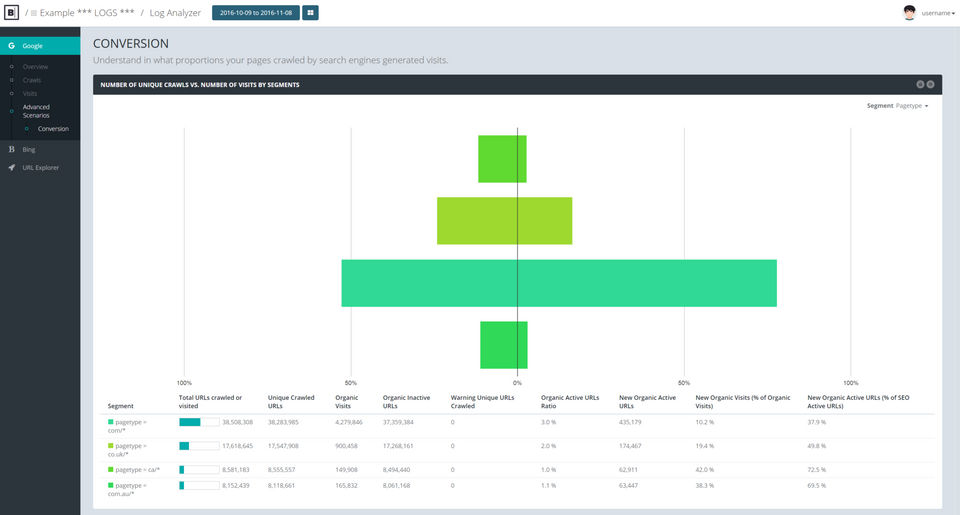The width and height of the screenshot is (960, 515).
Task: Click the Botify B logo
Action: click(x=11, y=12)
